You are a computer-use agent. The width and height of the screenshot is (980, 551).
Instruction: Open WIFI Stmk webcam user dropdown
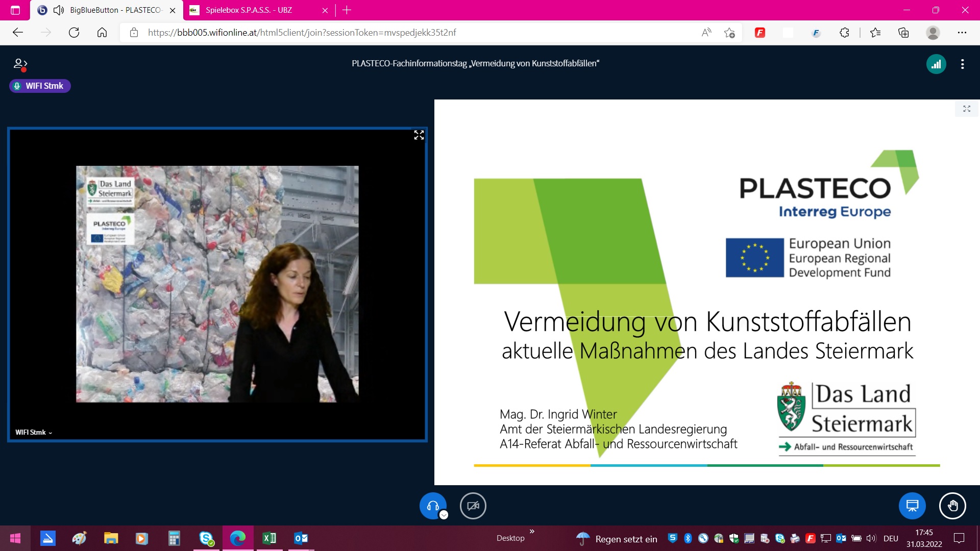[34, 432]
